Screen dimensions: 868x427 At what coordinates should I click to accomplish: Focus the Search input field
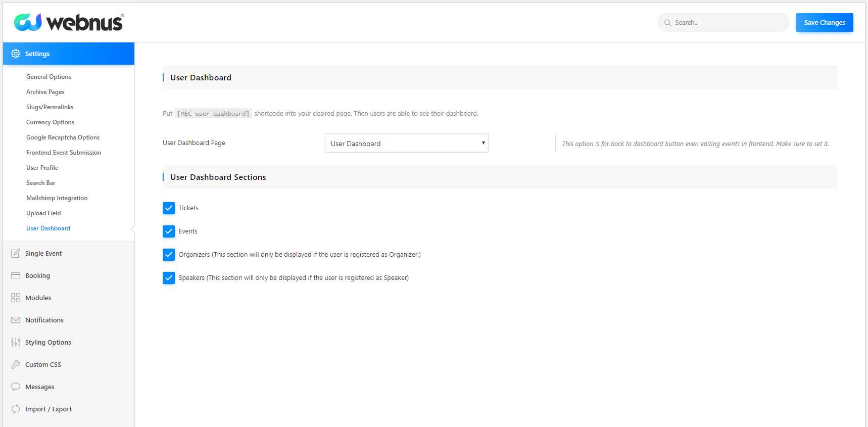click(723, 23)
